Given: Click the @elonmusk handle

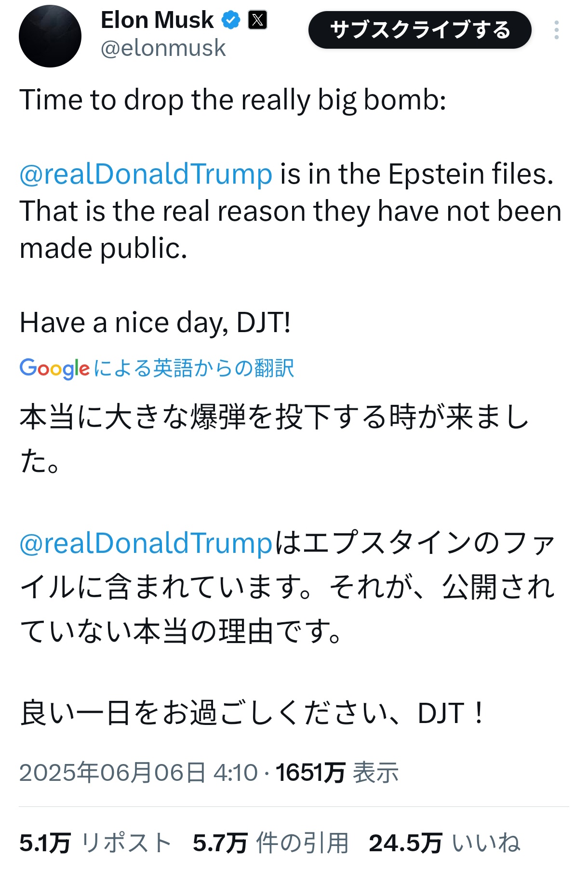Looking at the screenshot, I should pyautogui.click(x=163, y=48).
